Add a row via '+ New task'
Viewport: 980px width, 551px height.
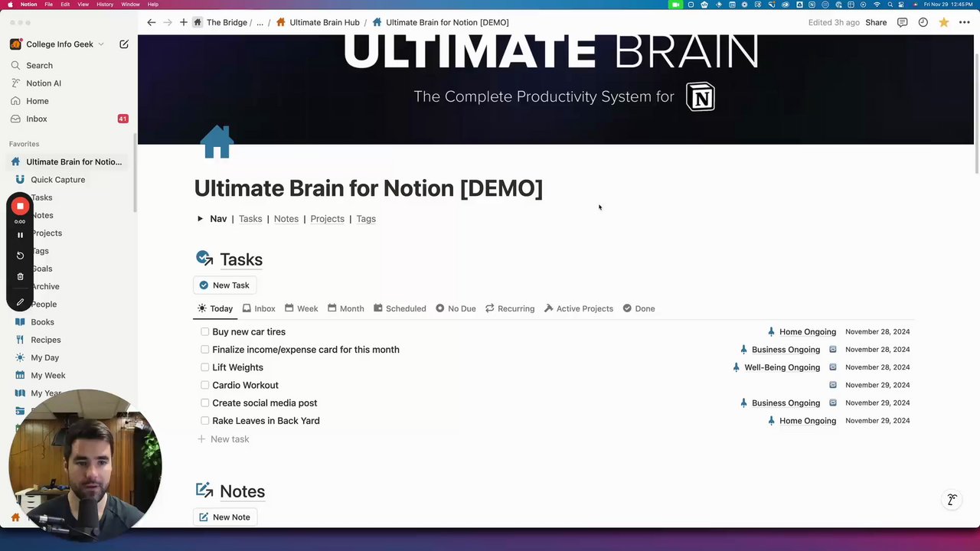click(x=223, y=439)
